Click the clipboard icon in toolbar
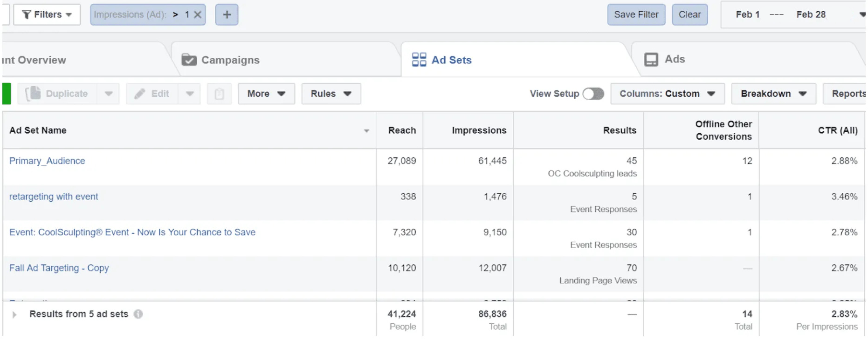The width and height of the screenshot is (868, 340). tap(219, 94)
